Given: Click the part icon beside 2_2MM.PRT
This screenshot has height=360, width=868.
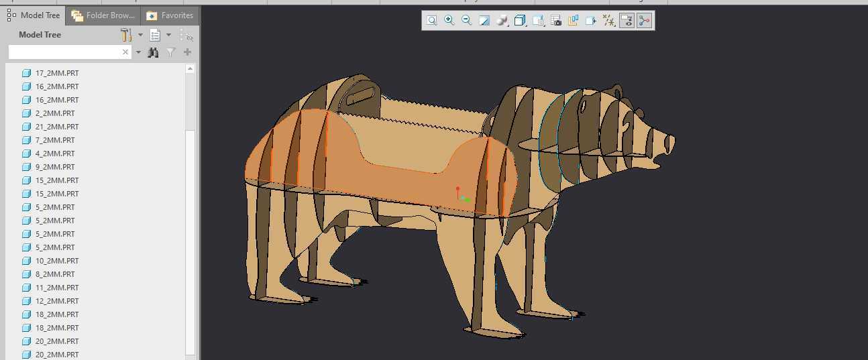Looking at the screenshot, I should click(27, 113).
